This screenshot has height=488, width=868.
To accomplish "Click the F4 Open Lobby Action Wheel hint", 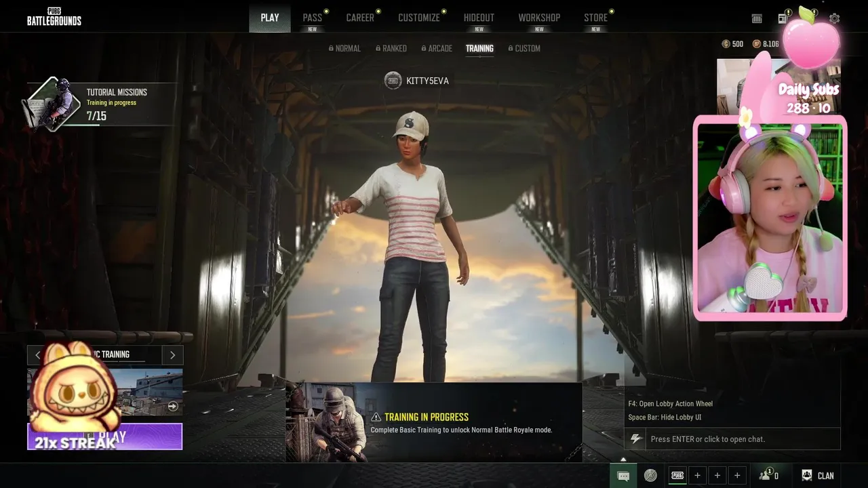I will coord(670,404).
